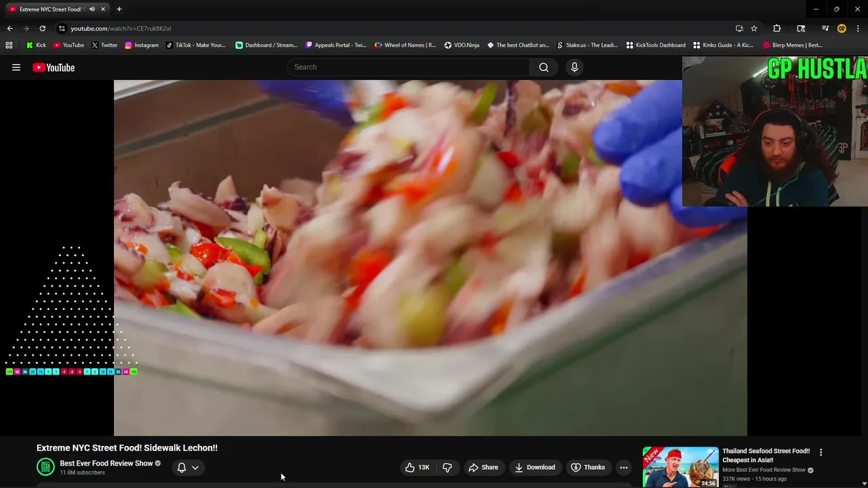Share the video
The height and width of the screenshot is (488, 868).
pos(484,467)
